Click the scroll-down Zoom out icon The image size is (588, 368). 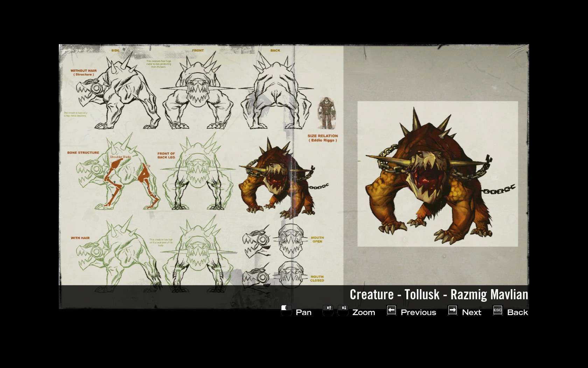tap(343, 311)
